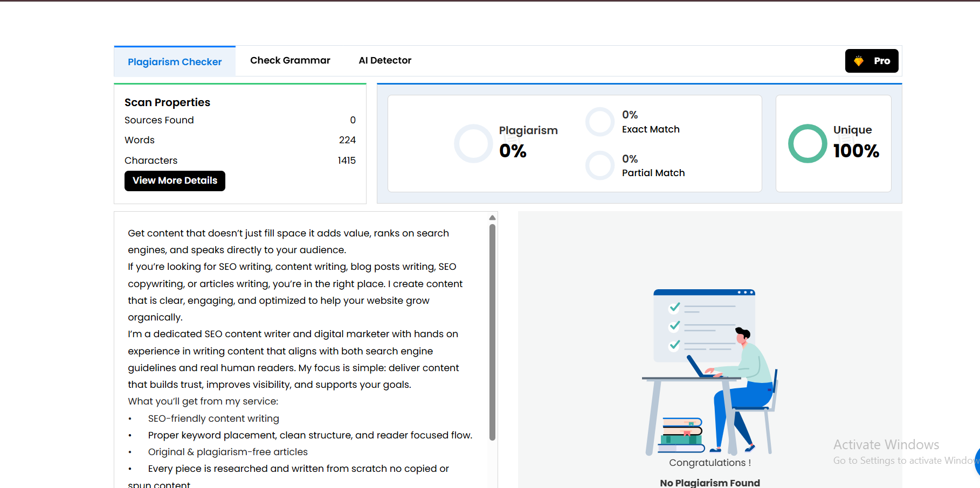This screenshot has height=488, width=980.
Task: Switch to the Check Grammar tab
Action: tap(290, 60)
